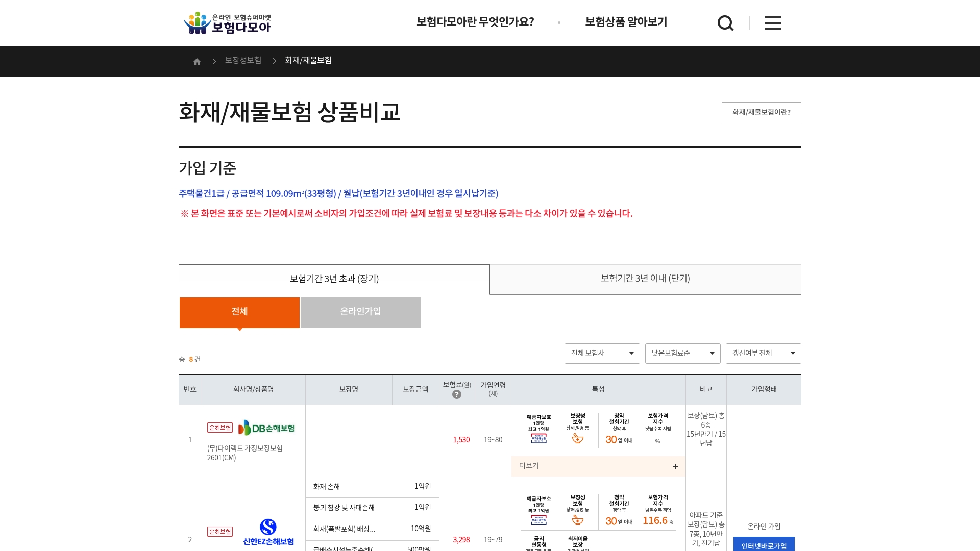The width and height of the screenshot is (980, 551).
Task: Open the 전체 보험사 dropdown
Action: (602, 354)
